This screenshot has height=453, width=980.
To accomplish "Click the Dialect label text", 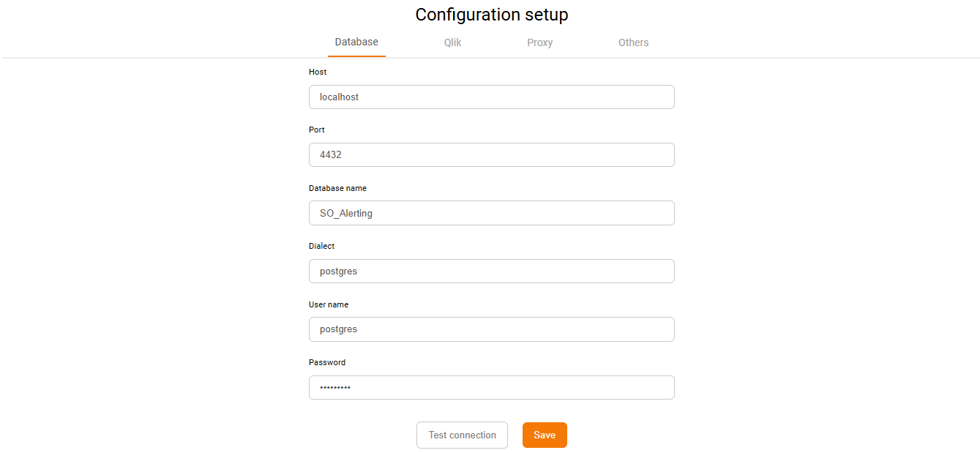I will (321, 246).
